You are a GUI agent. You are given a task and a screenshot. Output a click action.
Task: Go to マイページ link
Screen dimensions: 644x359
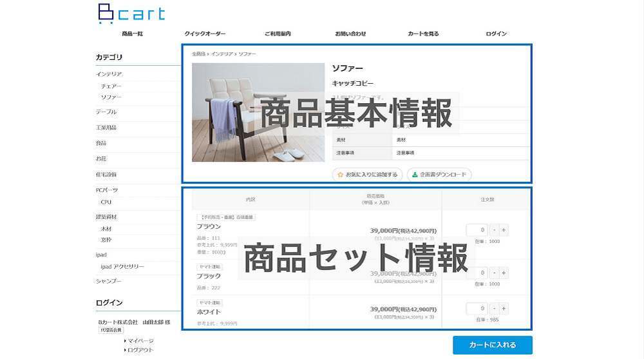pos(140,341)
